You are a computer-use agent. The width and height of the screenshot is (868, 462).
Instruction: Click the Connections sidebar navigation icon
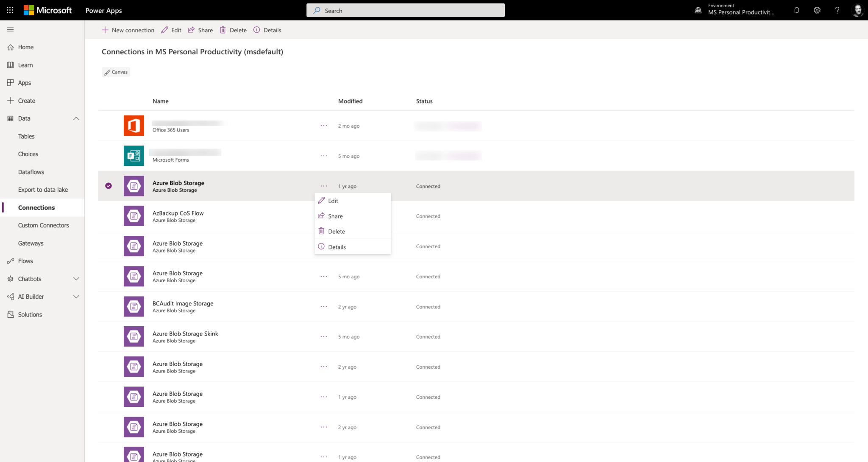(36, 207)
